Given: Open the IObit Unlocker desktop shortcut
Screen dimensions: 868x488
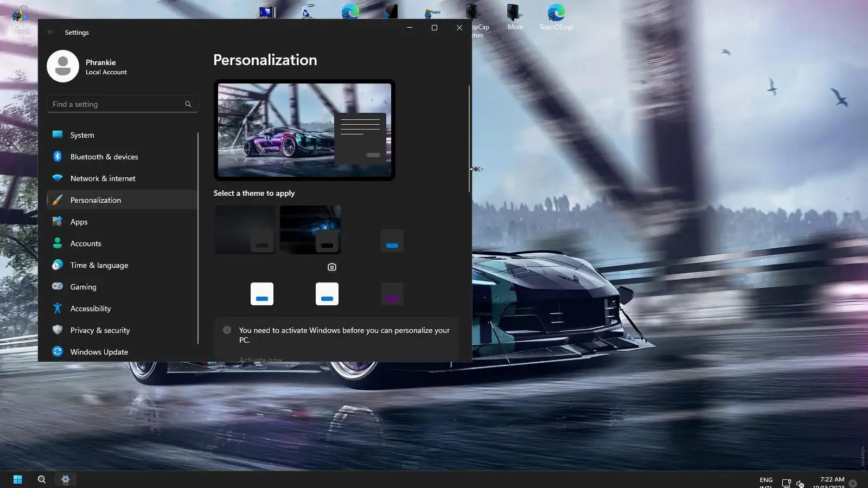Looking at the screenshot, I should click(20, 22).
